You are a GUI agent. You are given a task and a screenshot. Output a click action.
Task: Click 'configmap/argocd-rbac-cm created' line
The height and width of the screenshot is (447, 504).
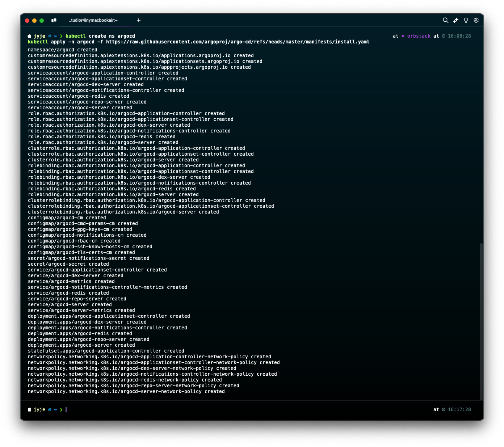[x=74, y=241]
